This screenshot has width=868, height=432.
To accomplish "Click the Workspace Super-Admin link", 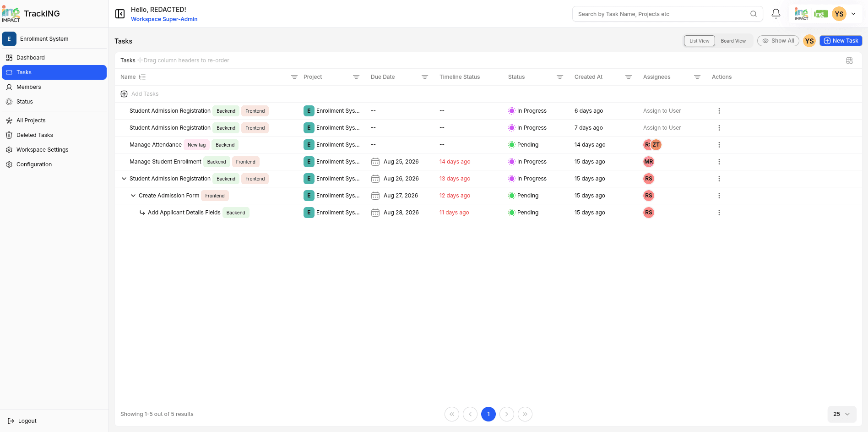I will 164,19.
